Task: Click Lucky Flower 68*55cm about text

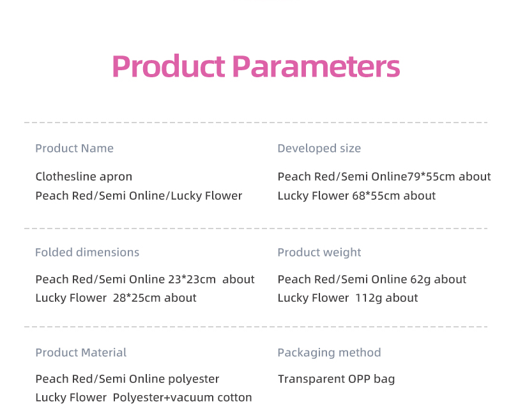Action: [x=356, y=196]
